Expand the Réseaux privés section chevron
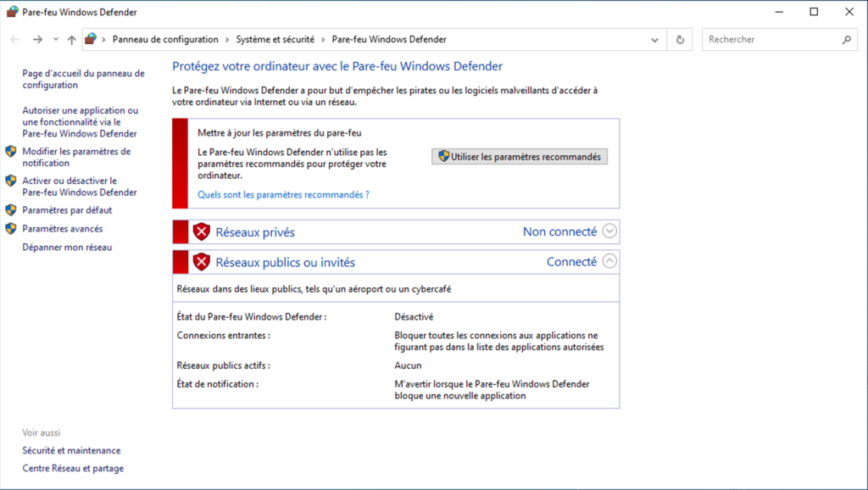868x490 pixels. click(x=609, y=231)
